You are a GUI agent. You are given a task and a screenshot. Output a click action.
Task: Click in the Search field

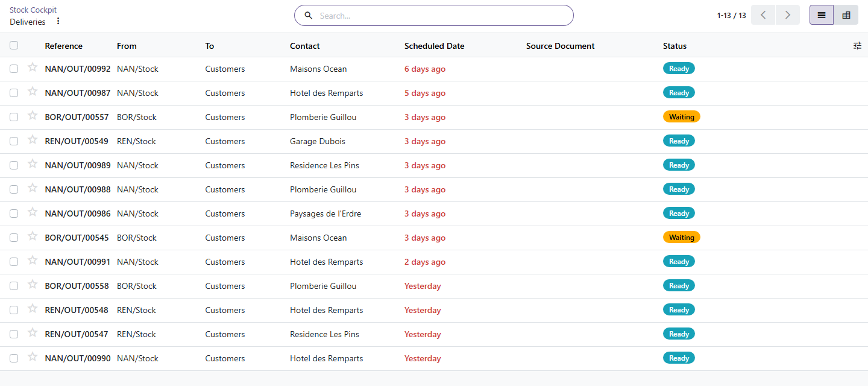coord(443,16)
